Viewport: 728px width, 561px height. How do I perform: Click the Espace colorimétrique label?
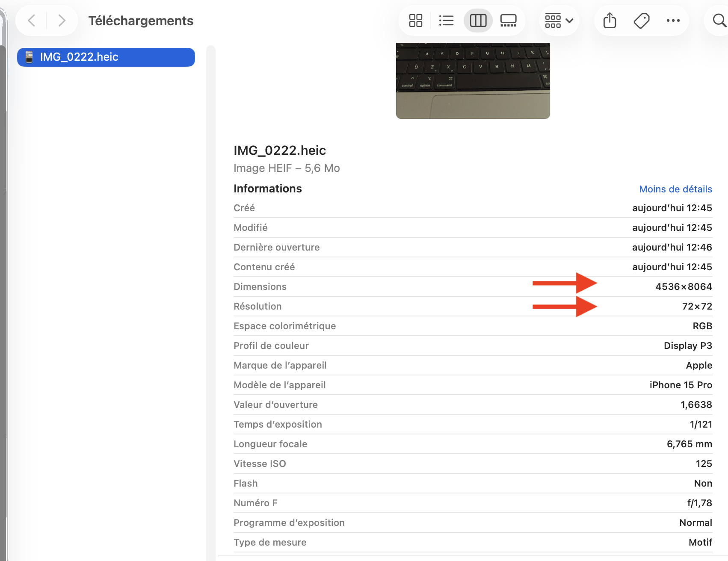tap(285, 326)
